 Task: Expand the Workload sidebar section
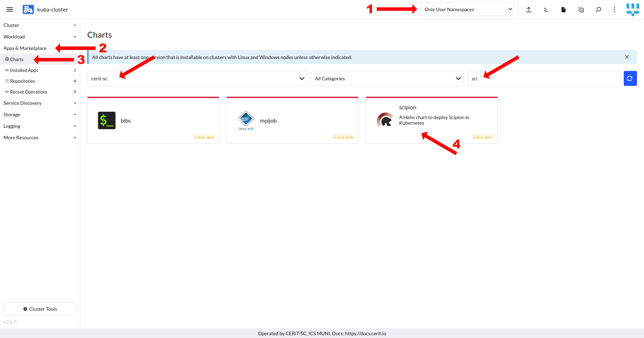coord(40,37)
